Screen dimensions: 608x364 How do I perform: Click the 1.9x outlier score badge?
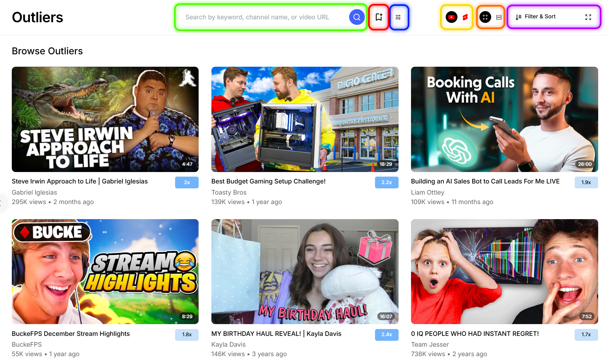[x=586, y=182]
